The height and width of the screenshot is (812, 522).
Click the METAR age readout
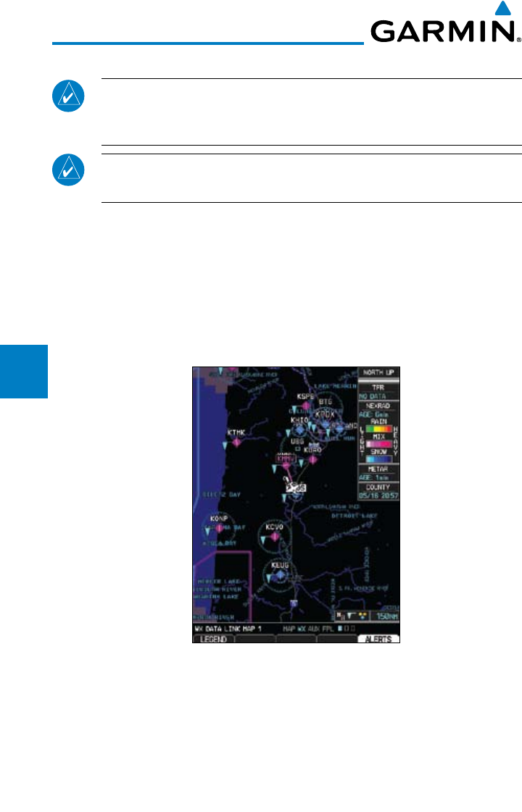click(x=374, y=477)
